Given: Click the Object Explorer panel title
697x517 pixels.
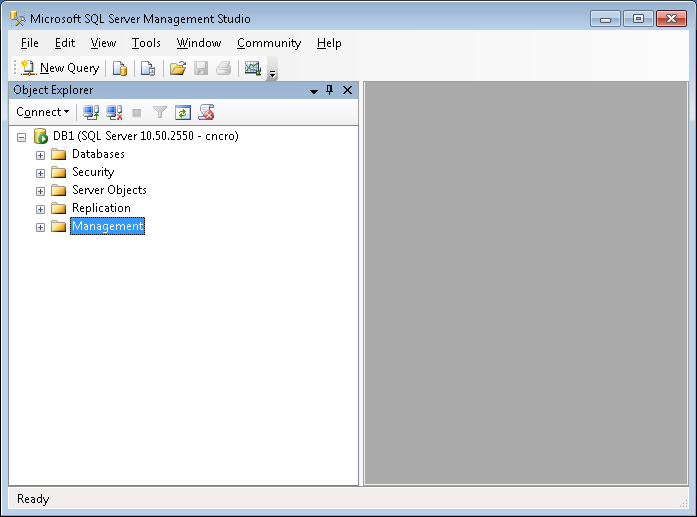Looking at the screenshot, I should coord(53,90).
